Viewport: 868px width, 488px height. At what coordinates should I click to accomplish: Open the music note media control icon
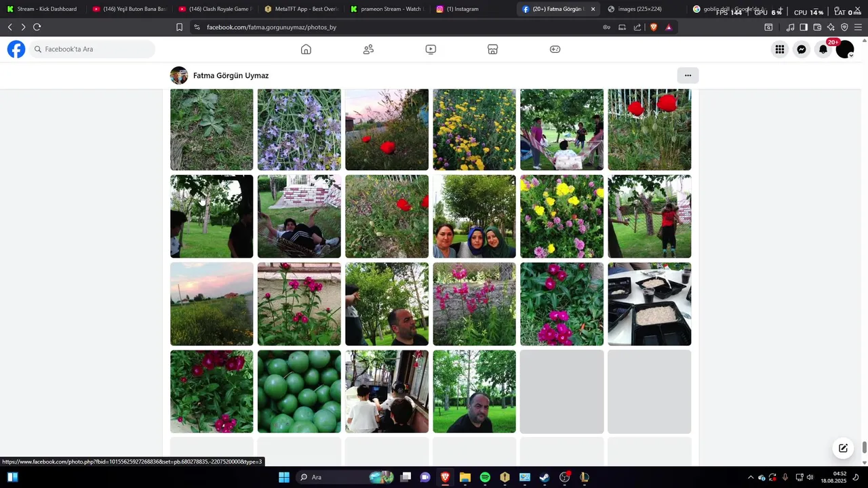[790, 27]
